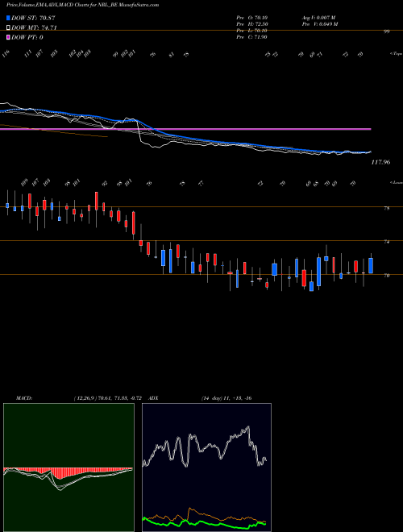Screen dimensions: 403x532
Task: Click the ADX (14 day) values text
Action: (x=226, y=398)
